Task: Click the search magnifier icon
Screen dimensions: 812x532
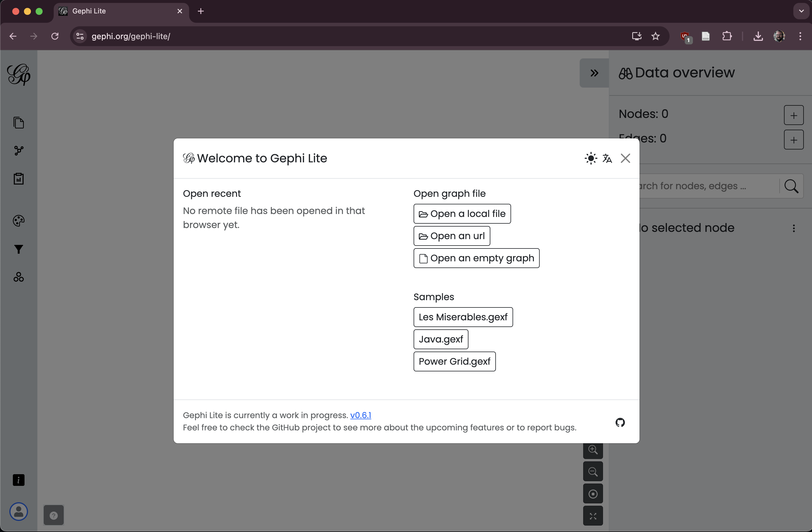Action: (x=791, y=186)
